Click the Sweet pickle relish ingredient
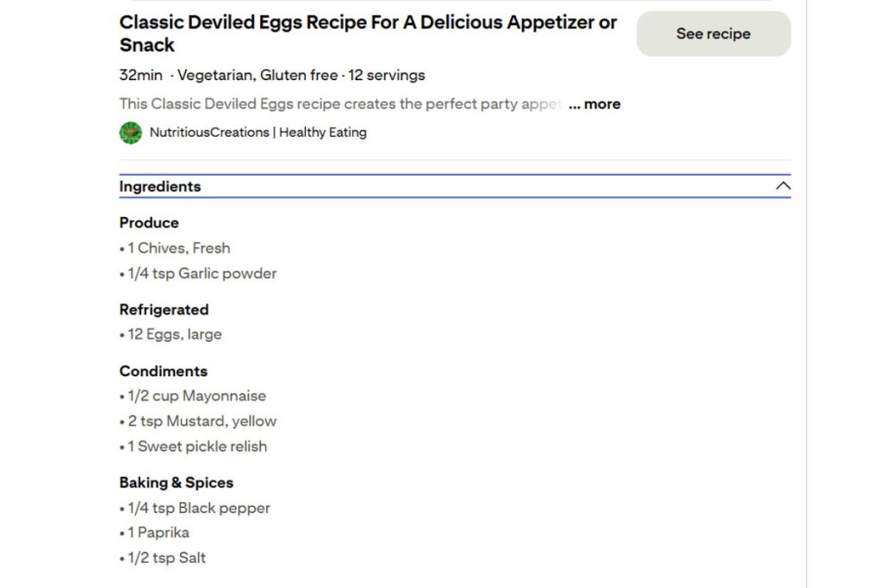The width and height of the screenshot is (882, 588). tap(197, 446)
